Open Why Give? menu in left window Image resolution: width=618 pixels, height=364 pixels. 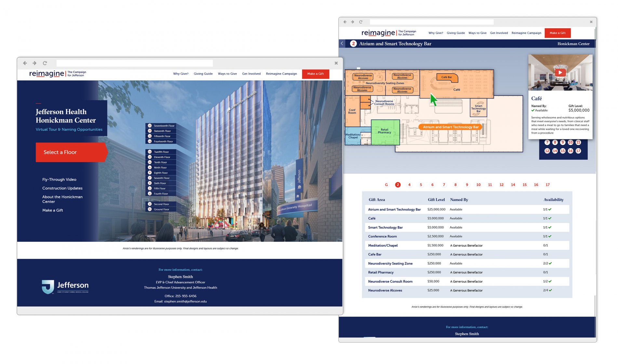click(x=181, y=74)
